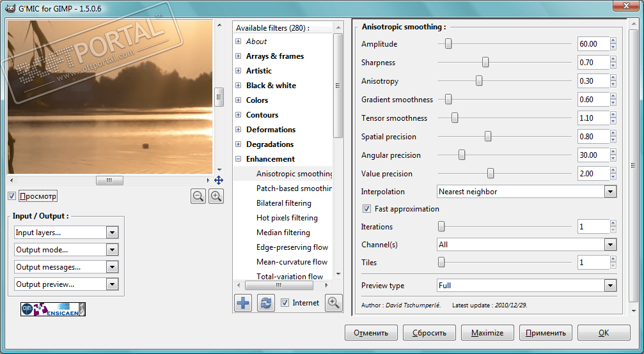Uncheck Fast approximation option
Screen dimensions: 644x354
[366, 209]
